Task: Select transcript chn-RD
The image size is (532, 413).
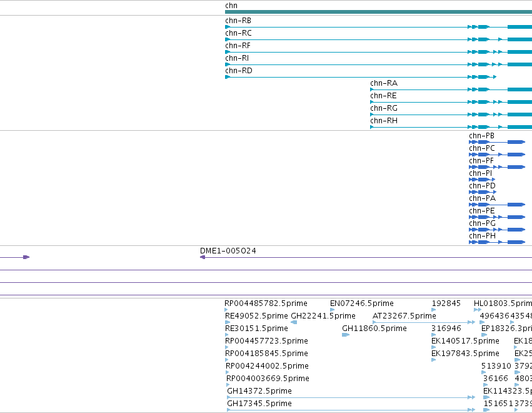Action: tap(239, 71)
